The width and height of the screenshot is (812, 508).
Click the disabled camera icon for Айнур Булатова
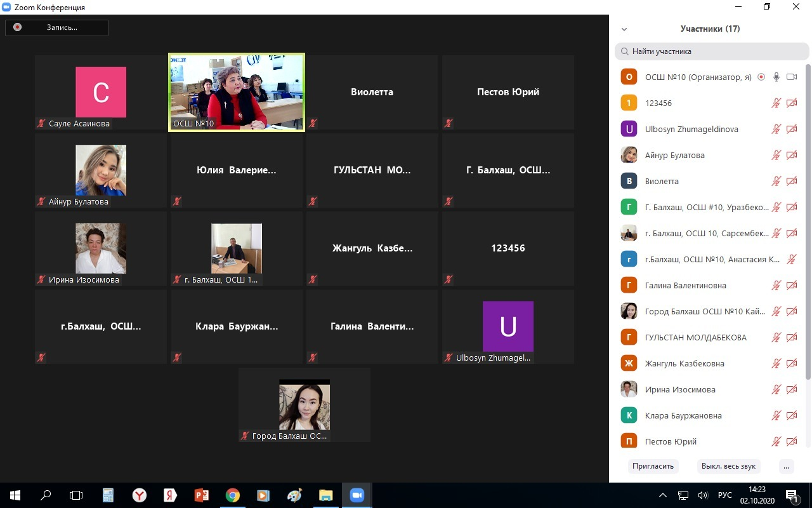point(791,155)
